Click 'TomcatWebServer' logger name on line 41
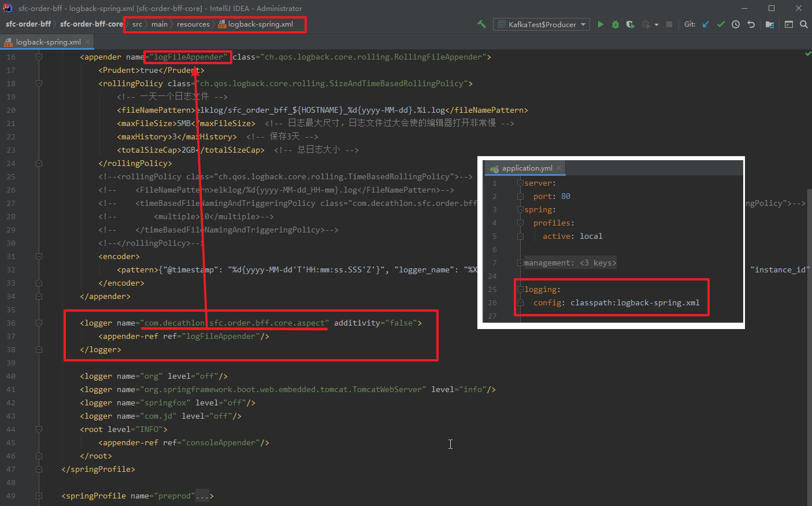 [x=387, y=389]
